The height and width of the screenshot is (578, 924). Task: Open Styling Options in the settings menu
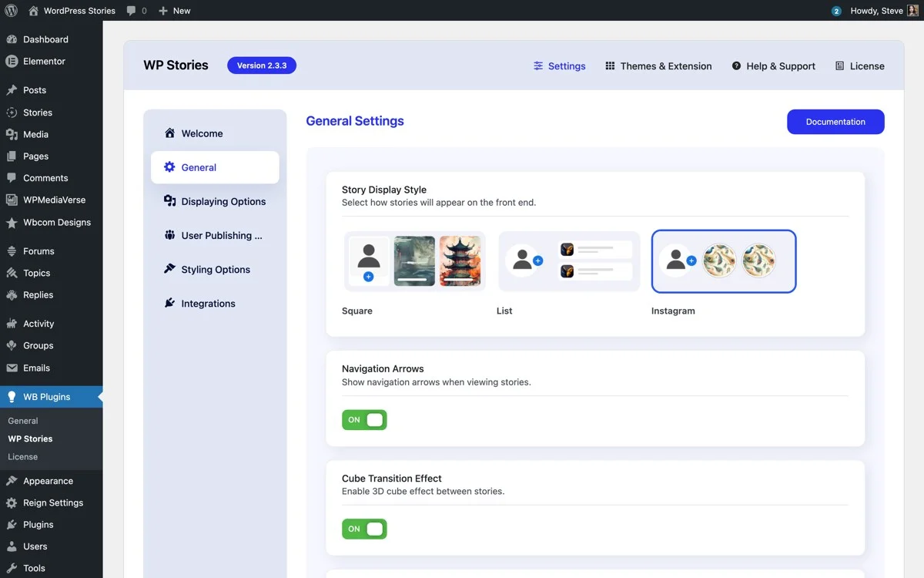point(216,269)
